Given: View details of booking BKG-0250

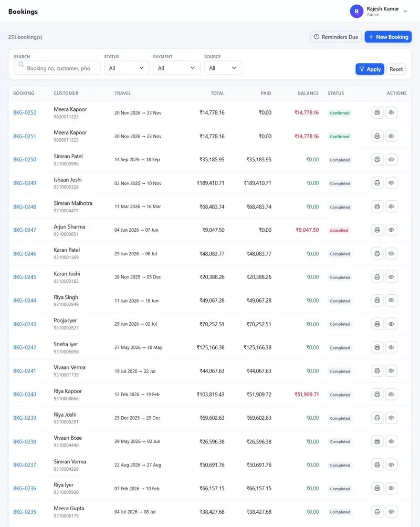Looking at the screenshot, I should (x=391, y=160).
